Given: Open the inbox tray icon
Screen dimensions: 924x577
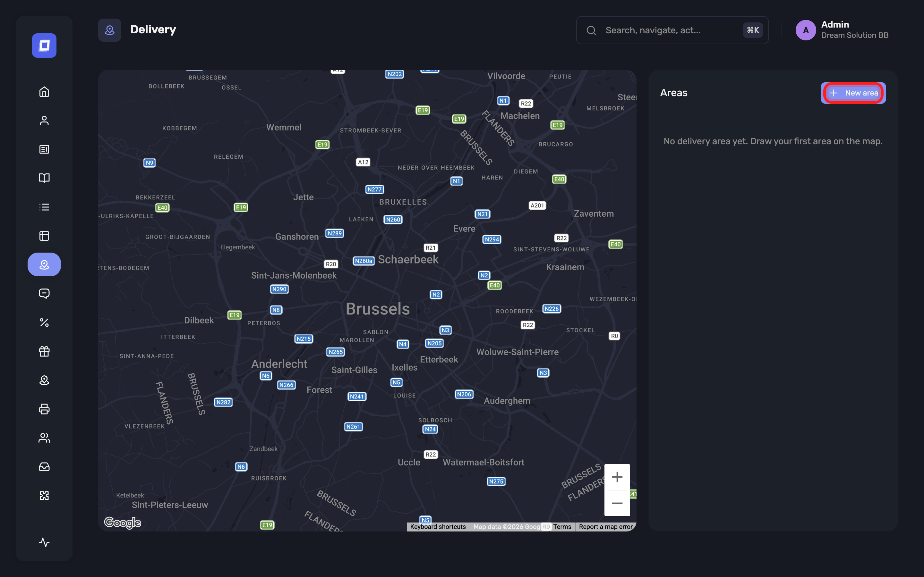Looking at the screenshot, I should (44, 467).
